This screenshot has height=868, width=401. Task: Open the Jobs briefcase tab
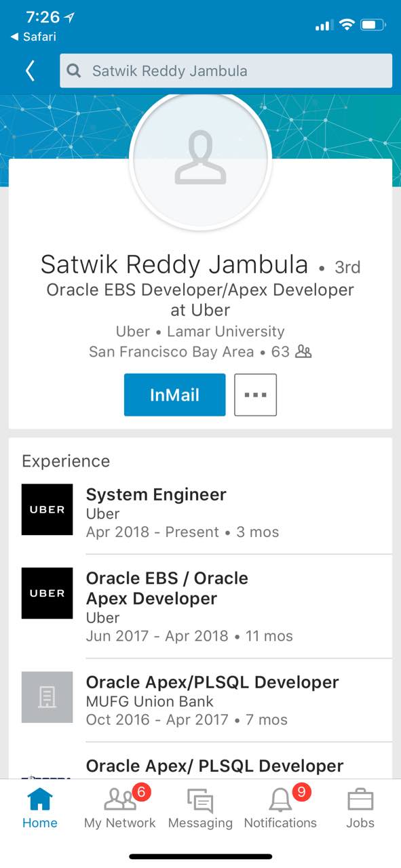point(360,809)
